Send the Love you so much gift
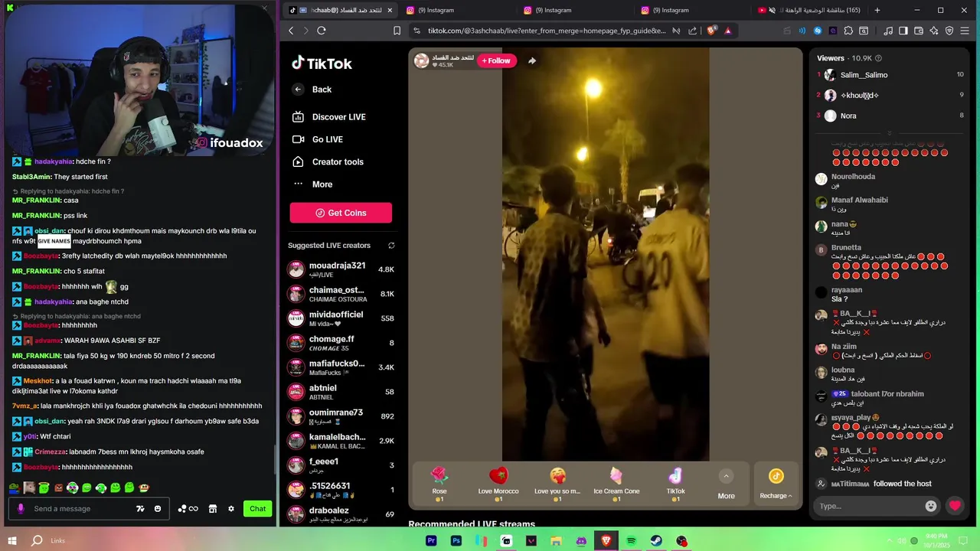This screenshot has width=980, height=551. point(557,484)
